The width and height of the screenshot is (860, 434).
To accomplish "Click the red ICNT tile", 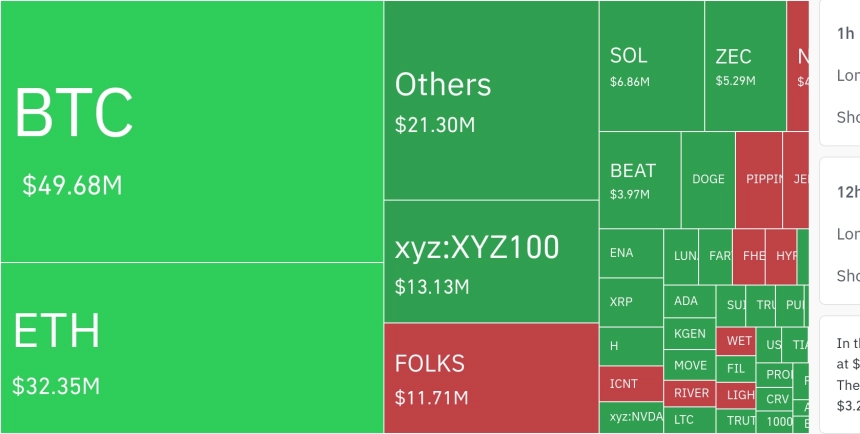I will coord(631,383).
